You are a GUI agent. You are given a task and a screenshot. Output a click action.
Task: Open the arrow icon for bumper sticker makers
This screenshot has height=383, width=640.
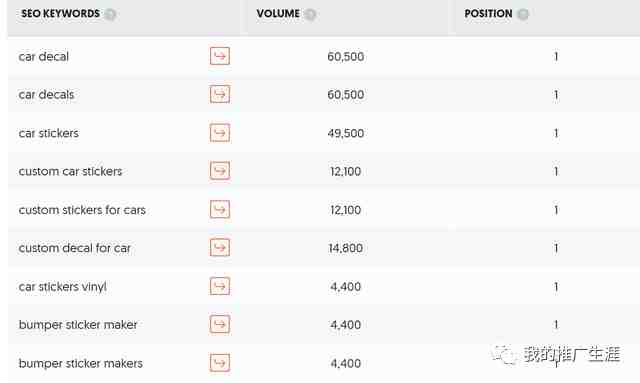pyautogui.click(x=220, y=363)
